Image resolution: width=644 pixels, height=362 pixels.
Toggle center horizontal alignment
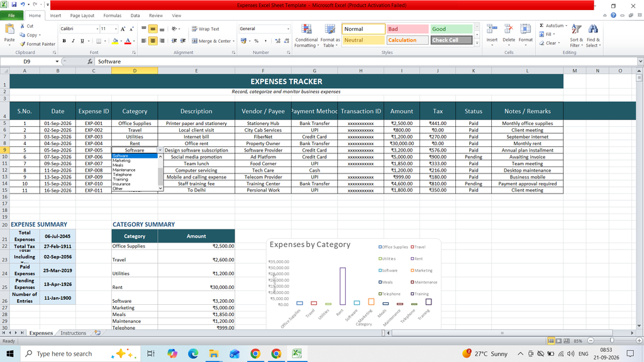153,41
